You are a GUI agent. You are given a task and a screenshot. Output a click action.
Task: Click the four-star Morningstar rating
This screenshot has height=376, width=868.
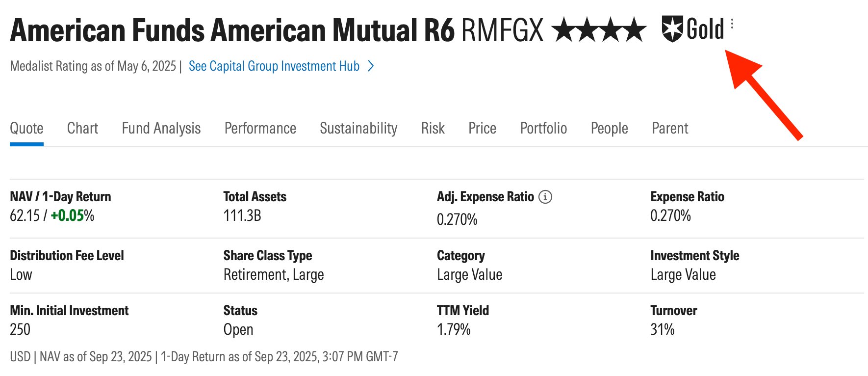coord(599,30)
